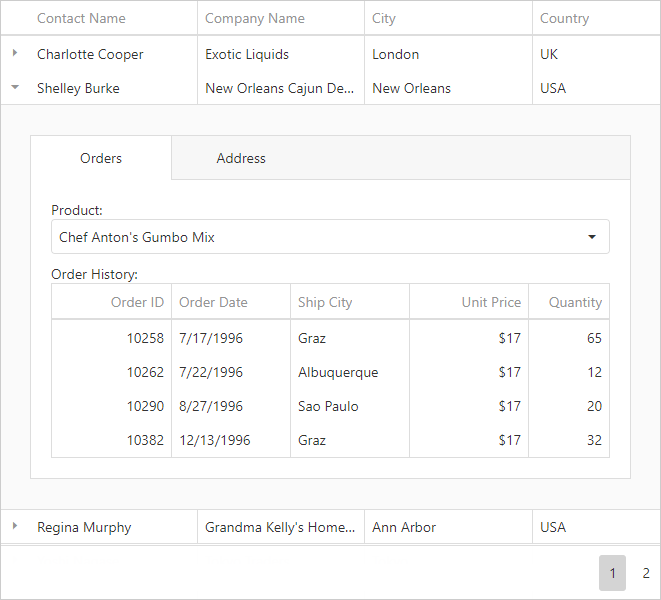Click page 1 in the pager

tap(612, 573)
